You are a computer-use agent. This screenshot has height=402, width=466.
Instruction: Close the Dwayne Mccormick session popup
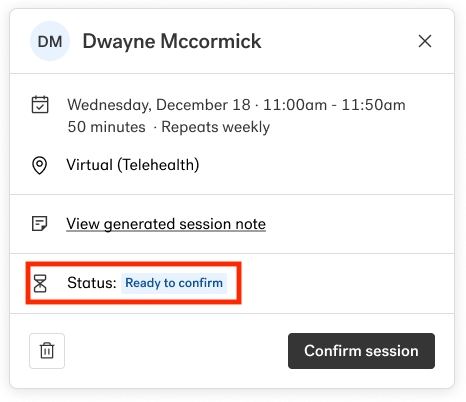pyautogui.click(x=425, y=41)
